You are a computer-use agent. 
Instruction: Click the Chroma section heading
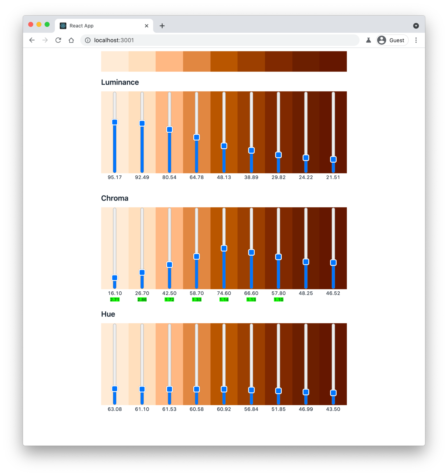115,198
